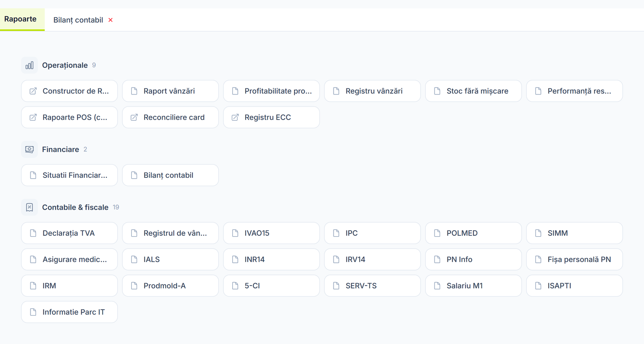Click the Financiare section heading
The image size is (644, 344).
(61, 149)
